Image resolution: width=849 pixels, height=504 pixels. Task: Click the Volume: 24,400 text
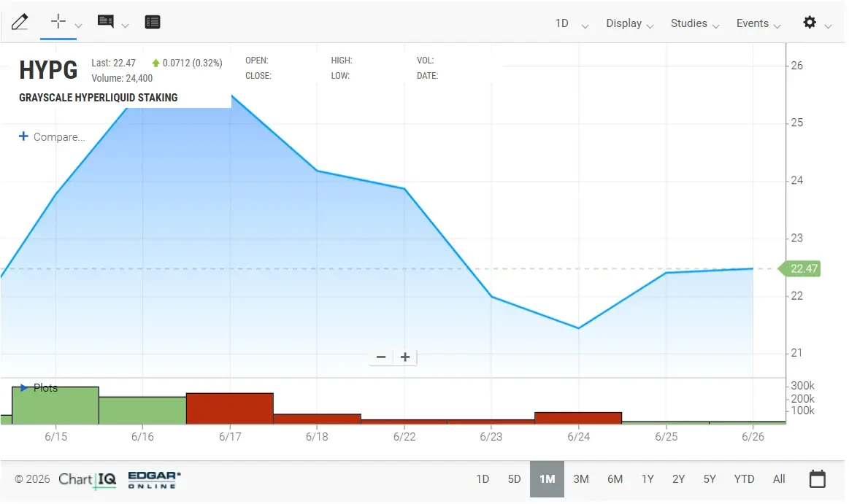pyautogui.click(x=122, y=78)
